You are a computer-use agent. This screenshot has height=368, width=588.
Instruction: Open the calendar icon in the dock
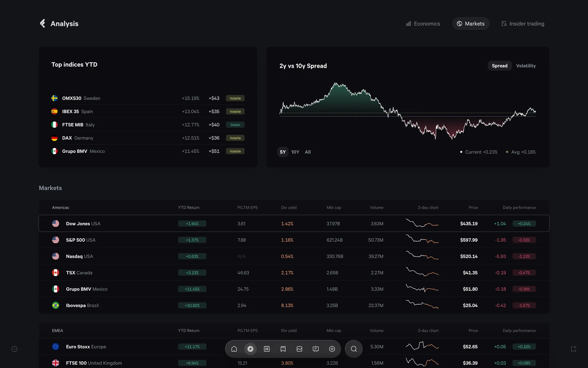267,349
